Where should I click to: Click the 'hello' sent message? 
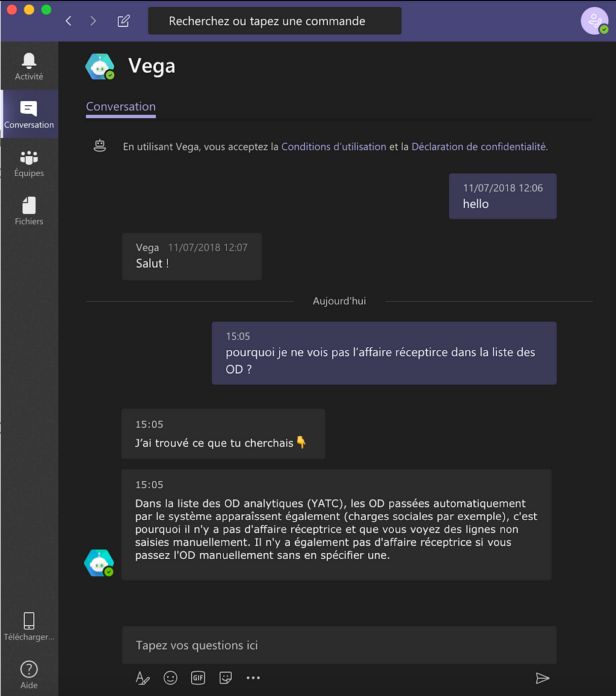pos(503,196)
